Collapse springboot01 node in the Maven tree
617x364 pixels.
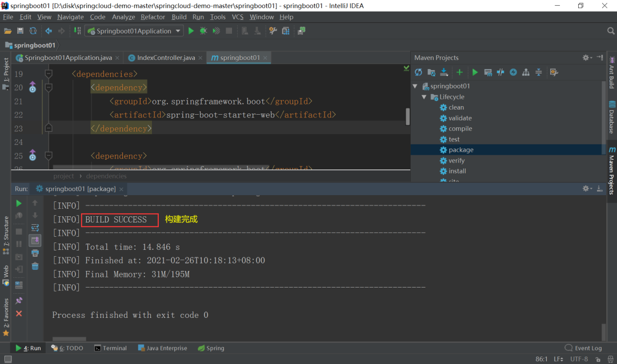tap(415, 86)
